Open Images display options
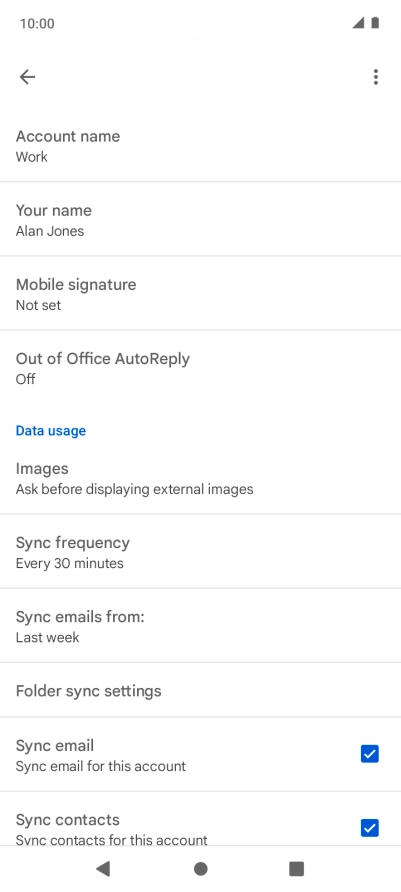Screen dimensions: 401x892 coord(200,478)
